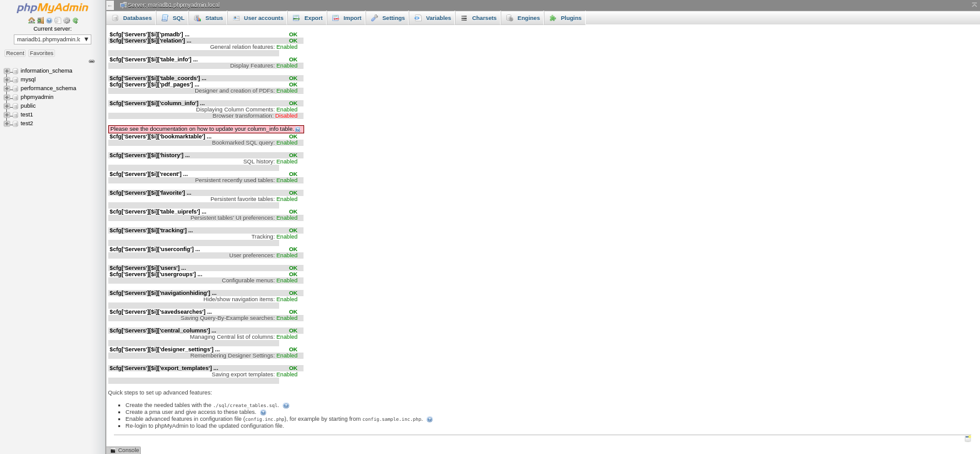This screenshot has height=454, width=980.
Task: Open phpMyAdmin documentation question-mark icon
Action: [x=49, y=21]
